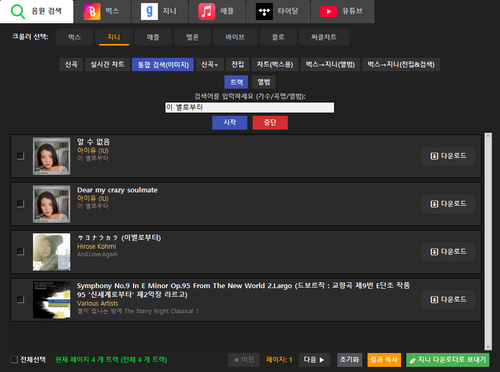Click the artist name Hirose Kohmi

pos(97,246)
